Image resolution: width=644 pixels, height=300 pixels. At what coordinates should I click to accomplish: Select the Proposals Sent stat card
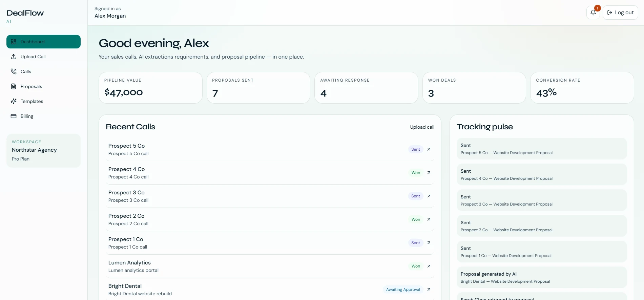pyautogui.click(x=258, y=88)
